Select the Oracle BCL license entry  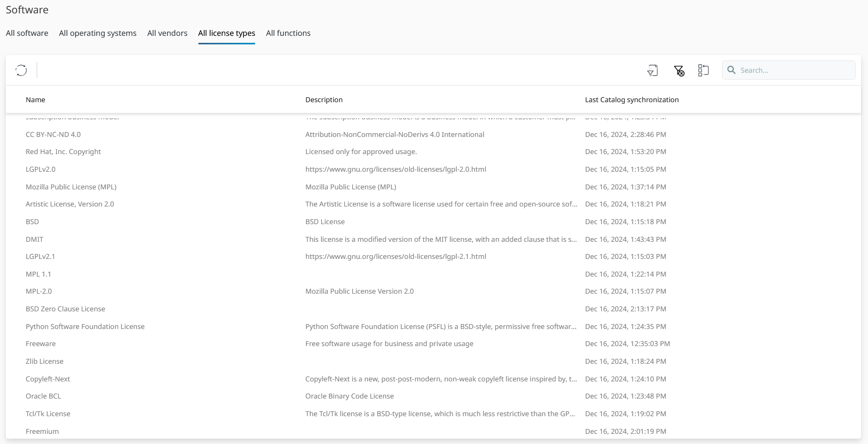(43, 396)
